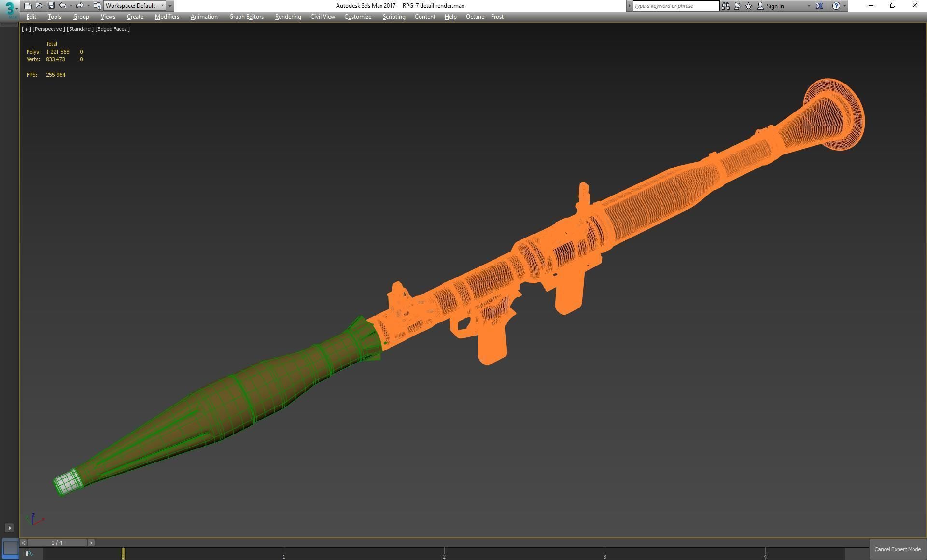Viewport: 927px width, 560px height.
Task: Click frame 3 tick on the trackbar
Action: pyautogui.click(x=604, y=554)
